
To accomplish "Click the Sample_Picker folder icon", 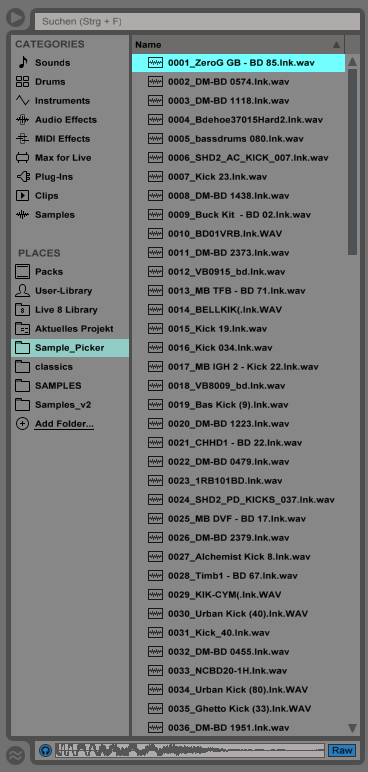I will point(23,348).
